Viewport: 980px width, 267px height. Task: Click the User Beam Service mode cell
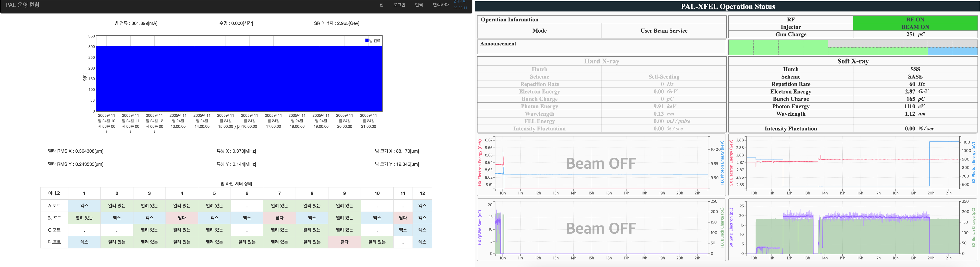click(664, 31)
